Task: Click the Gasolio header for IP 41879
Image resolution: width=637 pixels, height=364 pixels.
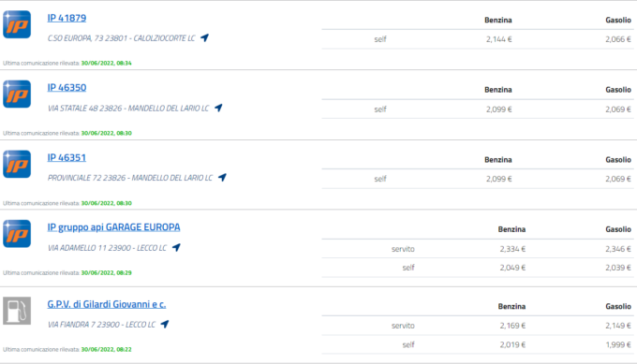Action: (618, 20)
